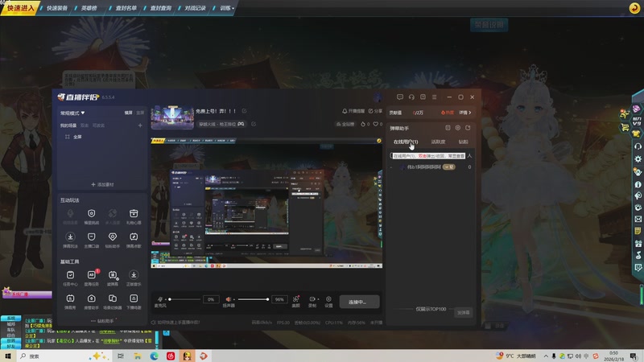Open the diamond 粉丝助手 icon
Image resolution: width=644 pixels, height=362 pixels.
tap(113, 240)
